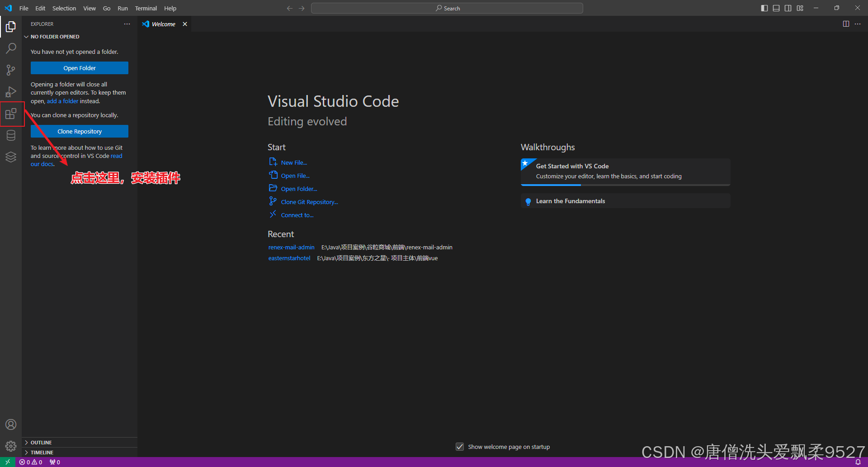Open the stacked layers icon in activity bar
The width and height of the screenshot is (868, 467).
(11, 157)
